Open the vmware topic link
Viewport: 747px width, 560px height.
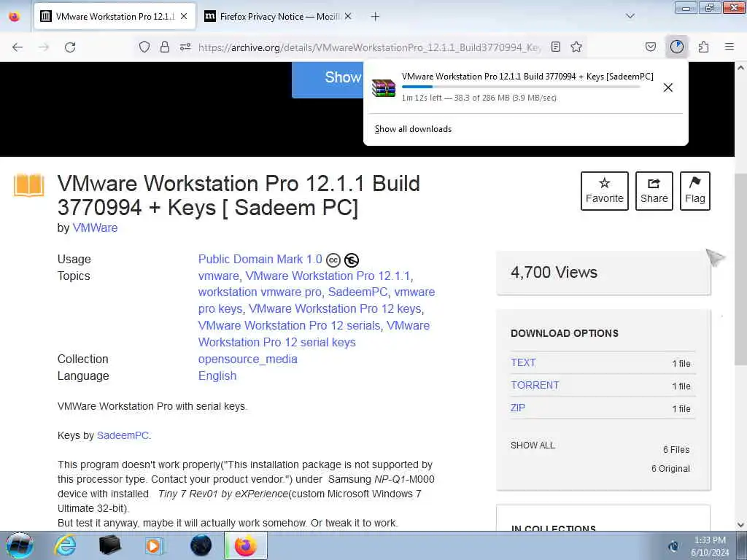[x=219, y=276]
